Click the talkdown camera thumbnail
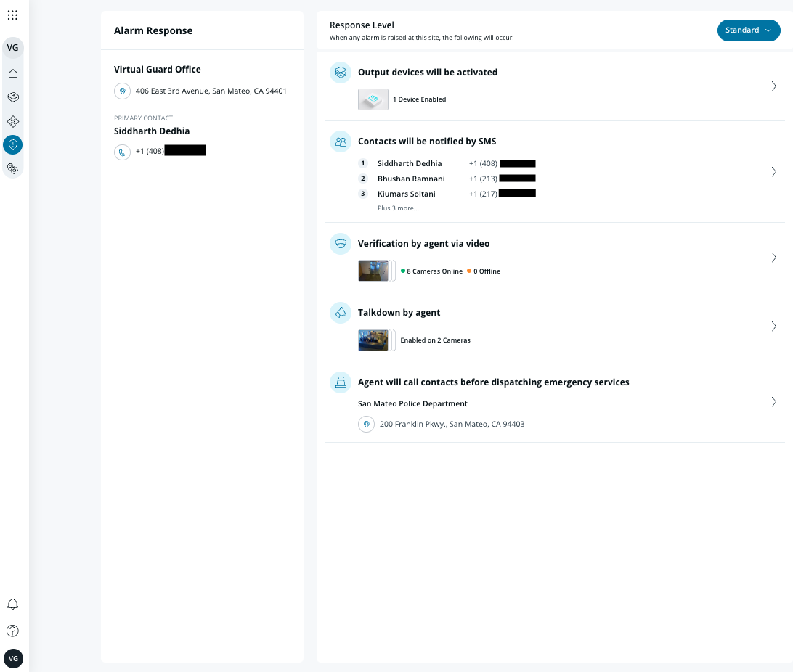The height and width of the screenshot is (672, 793). coord(373,340)
